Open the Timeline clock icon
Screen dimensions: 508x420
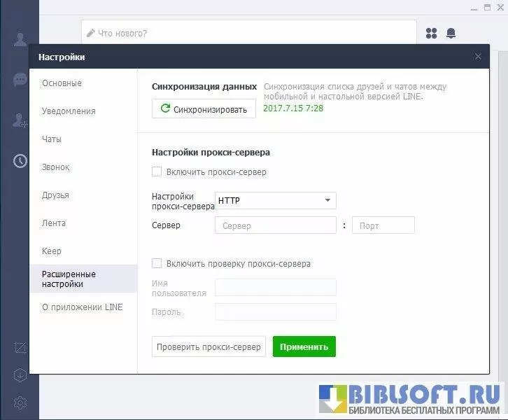(x=20, y=161)
